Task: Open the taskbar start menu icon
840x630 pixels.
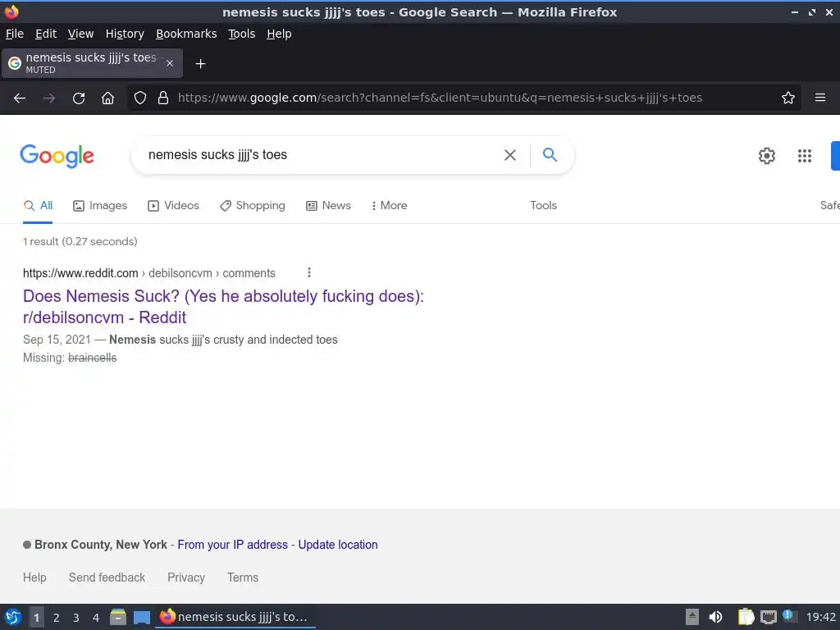Action: coord(13,617)
